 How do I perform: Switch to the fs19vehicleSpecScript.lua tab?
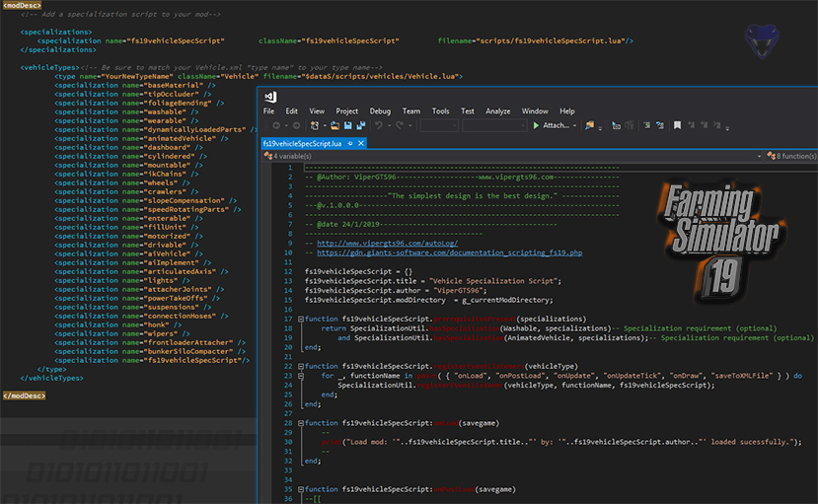[x=303, y=143]
